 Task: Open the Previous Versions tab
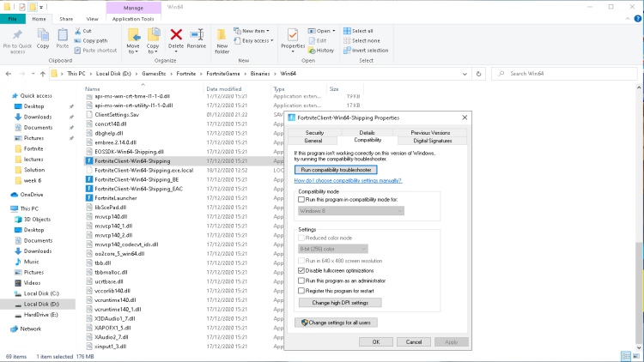point(430,133)
